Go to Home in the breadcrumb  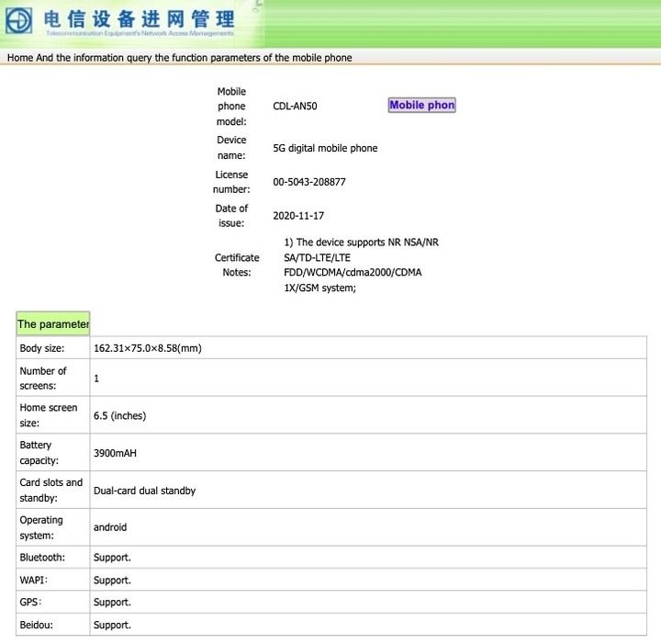(x=20, y=58)
